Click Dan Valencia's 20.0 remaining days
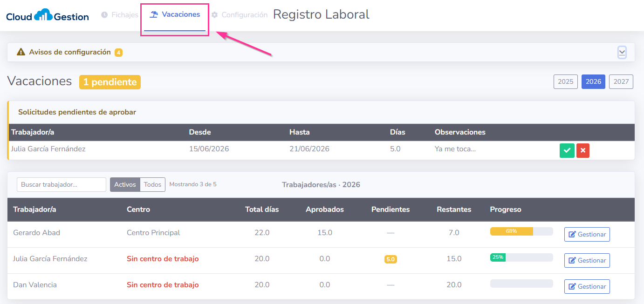 click(x=454, y=285)
